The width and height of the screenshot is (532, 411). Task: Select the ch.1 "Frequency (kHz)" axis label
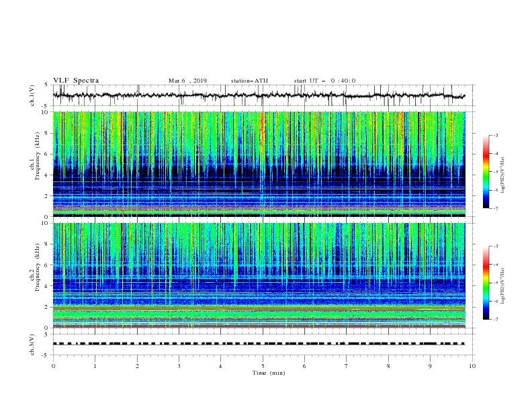(37, 156)
